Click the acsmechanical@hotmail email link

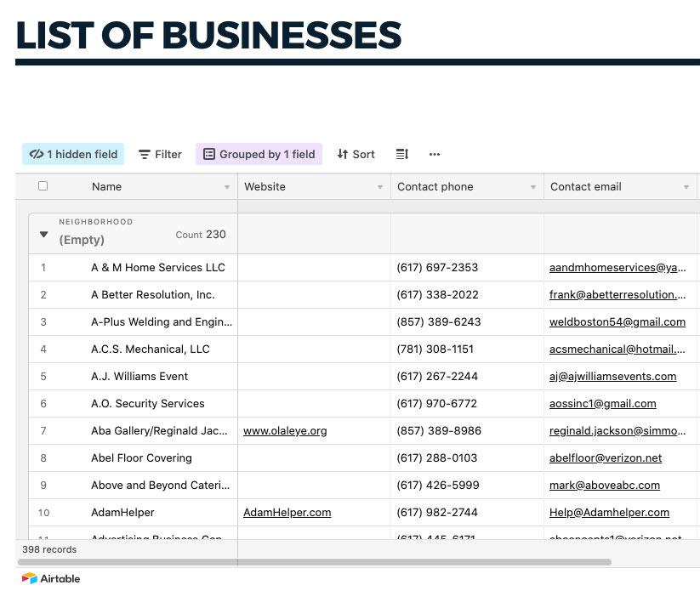coord(617,349)
